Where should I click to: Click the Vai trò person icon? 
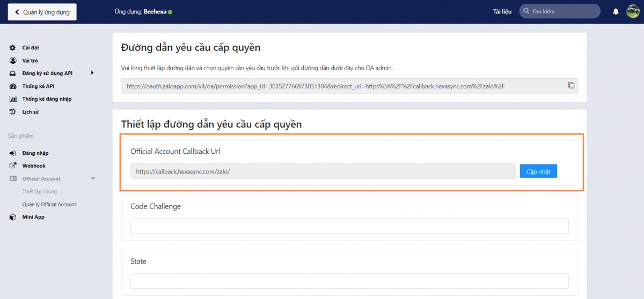(13, 61)
